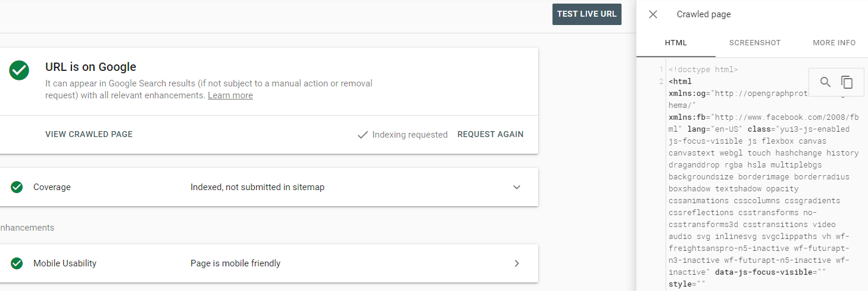
Task: Click the 'Indexed, not submitted in sitemap' status
Action: click(257, 187)
